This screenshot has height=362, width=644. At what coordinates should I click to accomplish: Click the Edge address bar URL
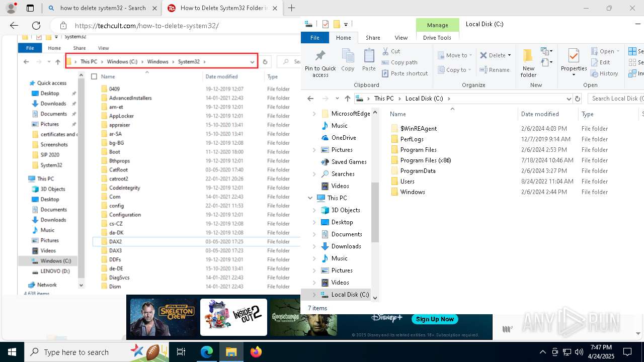[x=147, y=26]
